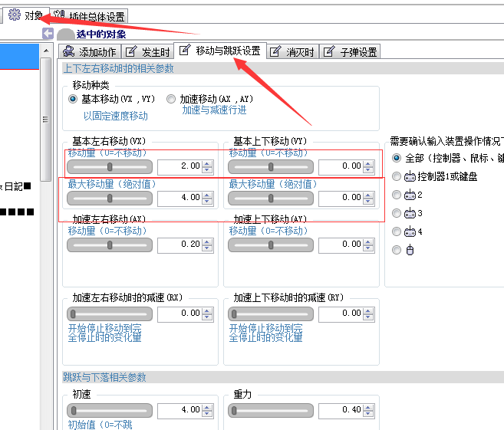Viewport: 504px width, 430px height.
Task: Click the wrench icon on 插件总体设置 tab
Action: click(59, 15)
